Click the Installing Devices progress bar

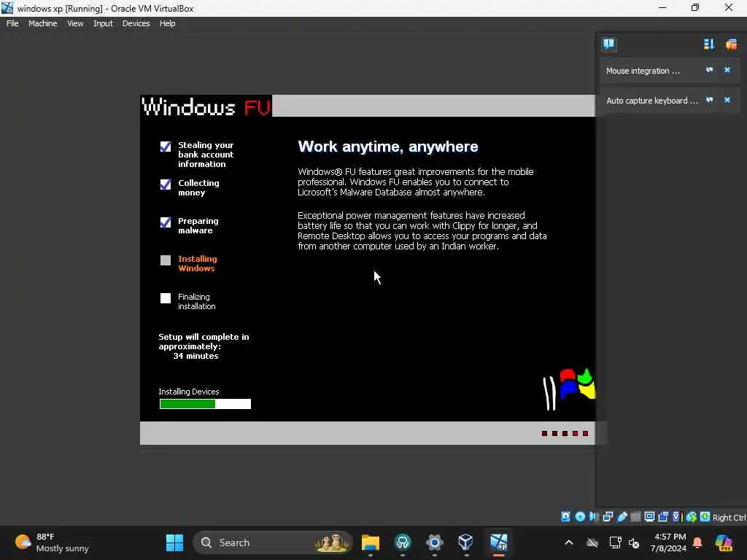tap(205, 404)
